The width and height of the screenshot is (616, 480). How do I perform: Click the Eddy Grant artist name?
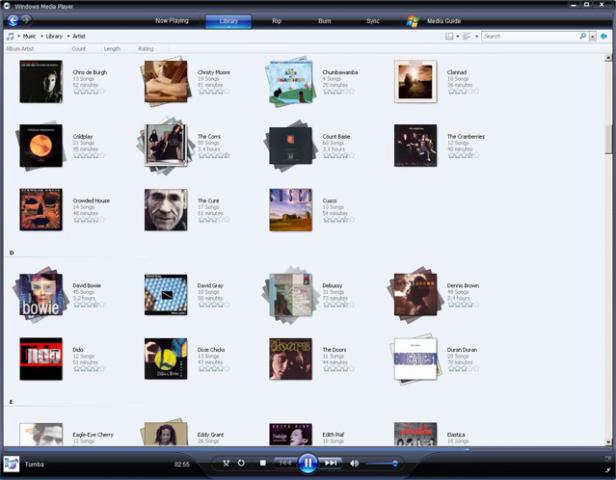[211, 434]
